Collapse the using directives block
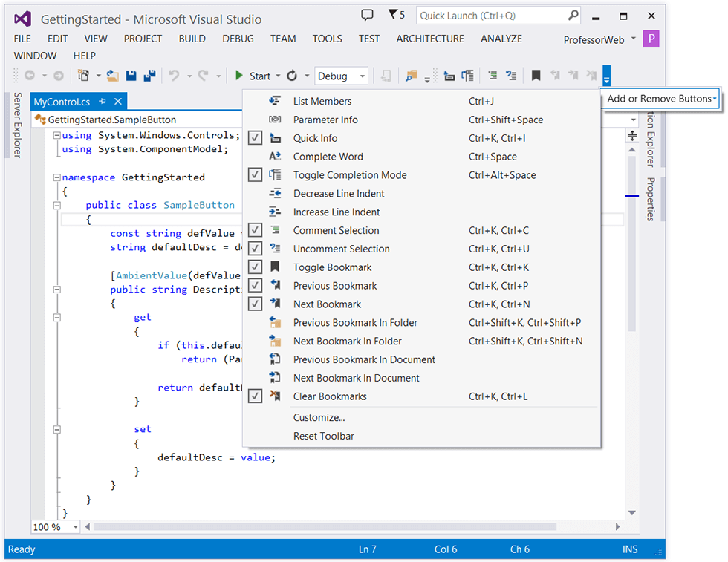This screenshot has width=728, height=562. click(x=56, y=135)
